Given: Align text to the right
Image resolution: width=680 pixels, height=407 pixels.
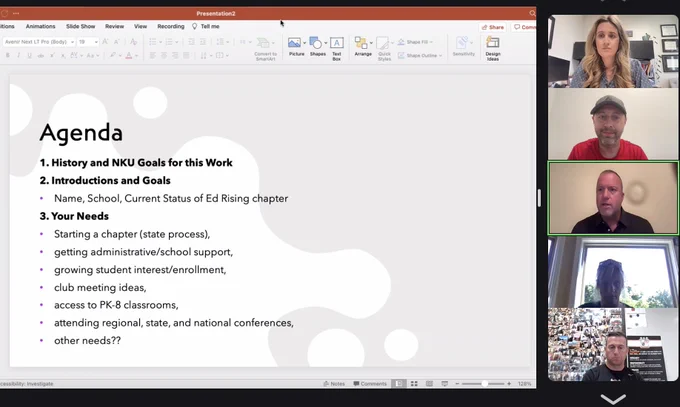Looking at the screenshot, I should pyautogui.click(x=175, y=55).
